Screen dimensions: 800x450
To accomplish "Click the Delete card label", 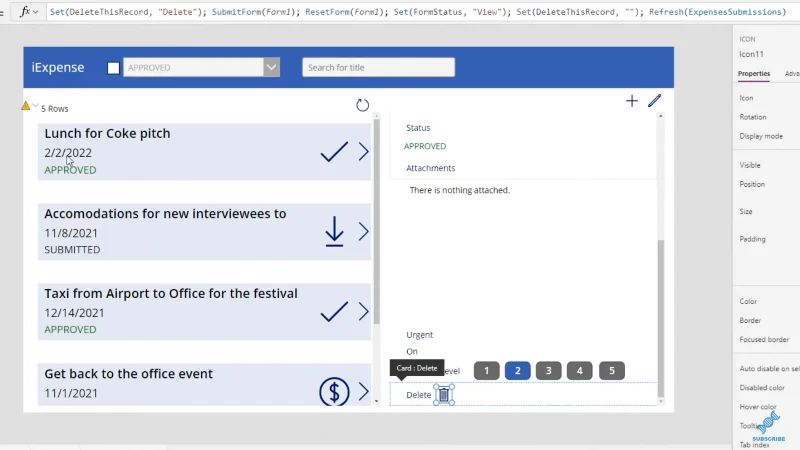I will (x=418, y=395).
